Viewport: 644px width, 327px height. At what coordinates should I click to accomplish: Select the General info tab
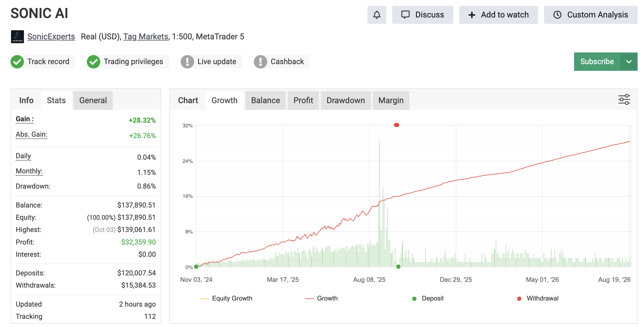click(93, 101)
